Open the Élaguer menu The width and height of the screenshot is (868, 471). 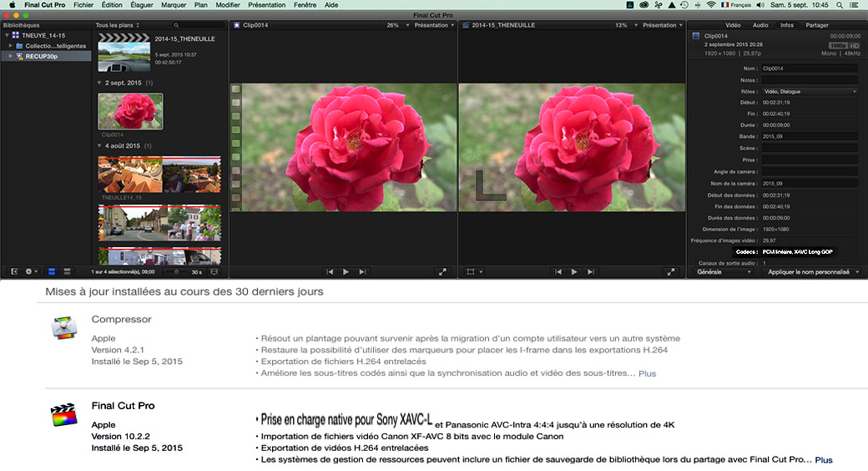(x=141, y=5)
